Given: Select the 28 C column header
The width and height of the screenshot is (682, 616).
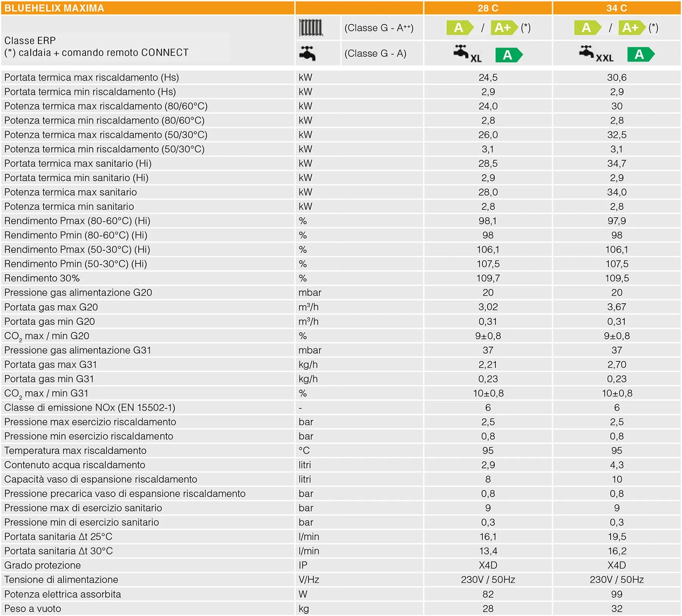Looking at the screenshot, I should [488, 8].
